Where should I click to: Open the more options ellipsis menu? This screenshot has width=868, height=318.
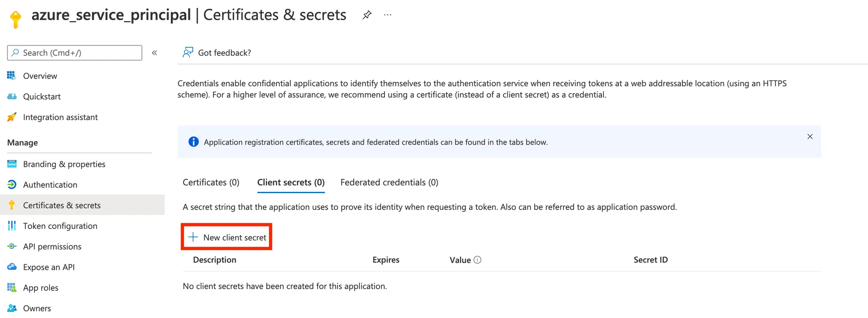[x=388, y=15]
